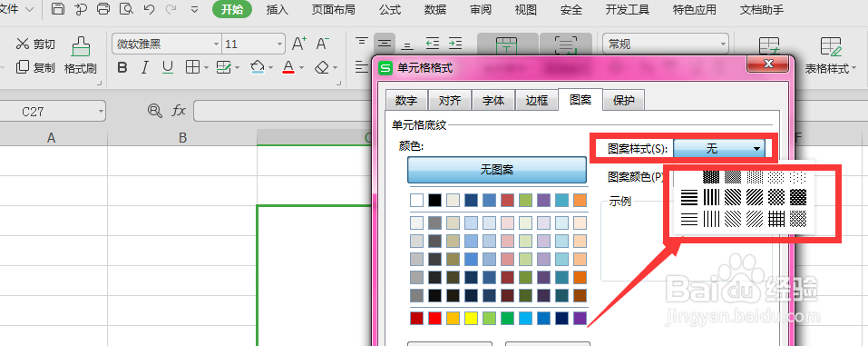The image size is (868, 346).
Task: Open the Developer Tools (开发工具) tab
Action: tap(628, 9)
